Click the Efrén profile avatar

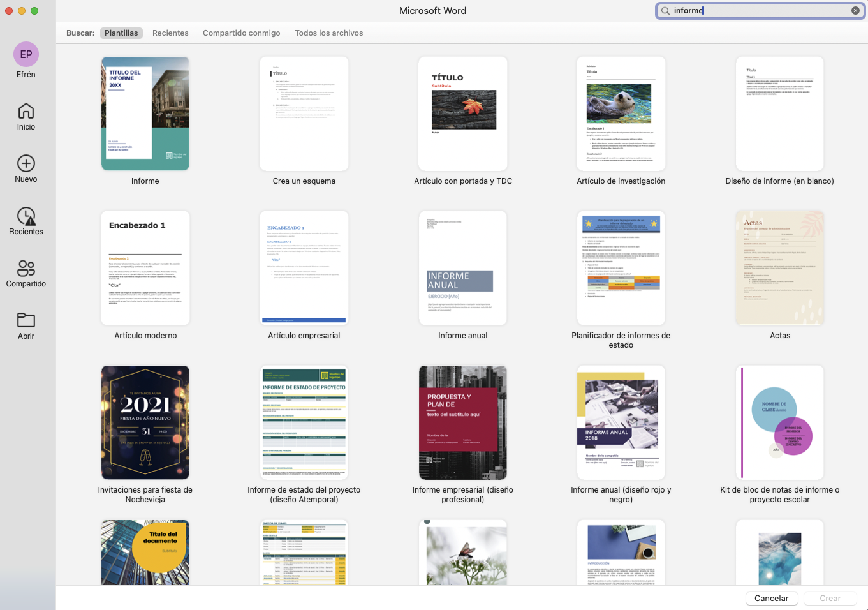26,55
